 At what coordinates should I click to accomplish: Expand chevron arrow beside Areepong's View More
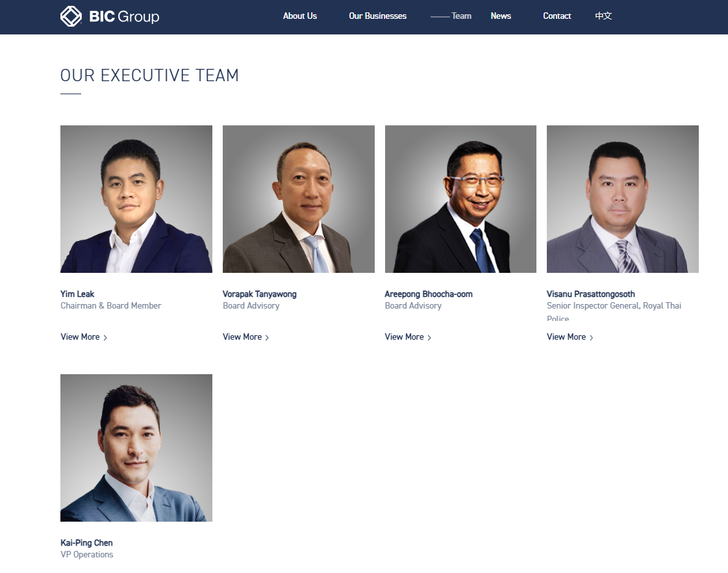429,338
